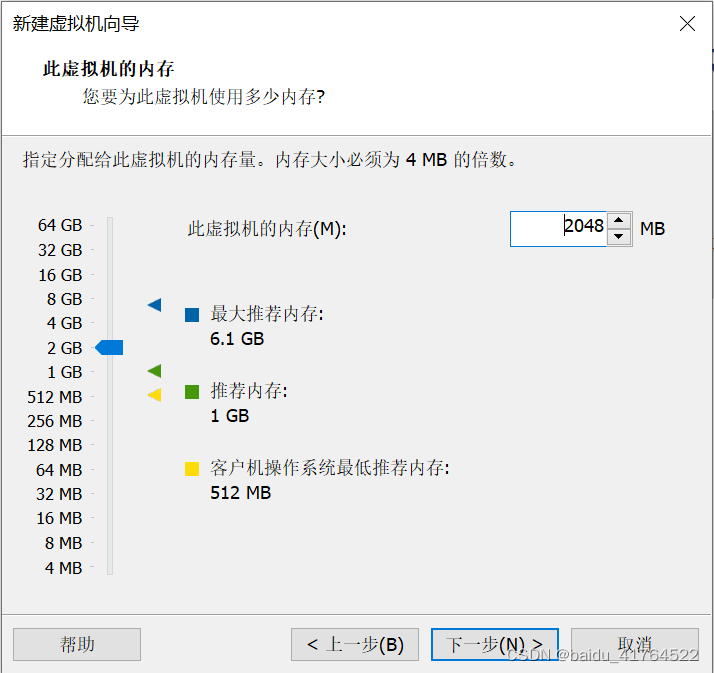This screenshot has width=714, height=673.
Task: Decrease memory with the spinner down arrow
Action: [618, 237]
